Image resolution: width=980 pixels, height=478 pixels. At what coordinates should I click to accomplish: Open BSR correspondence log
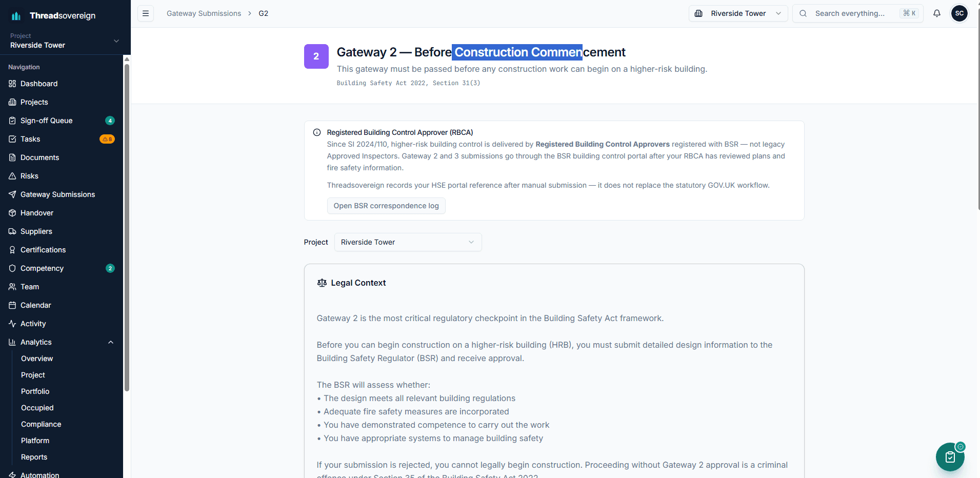386,206
